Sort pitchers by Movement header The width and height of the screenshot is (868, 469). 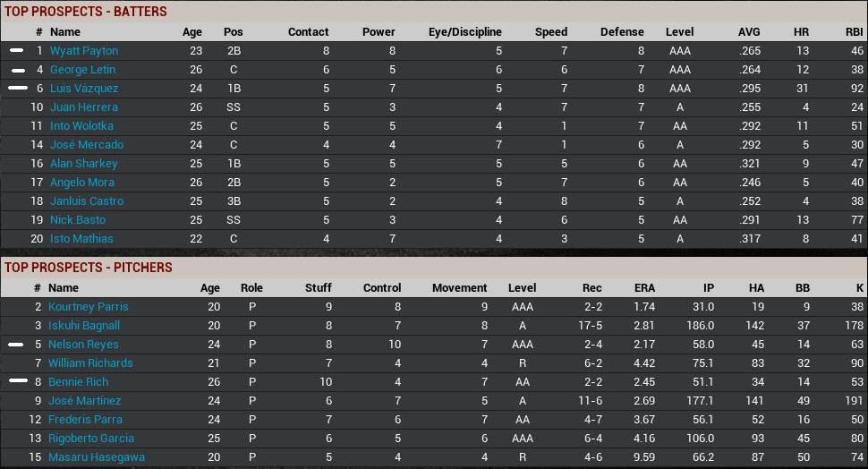click(x=459, y=288)
